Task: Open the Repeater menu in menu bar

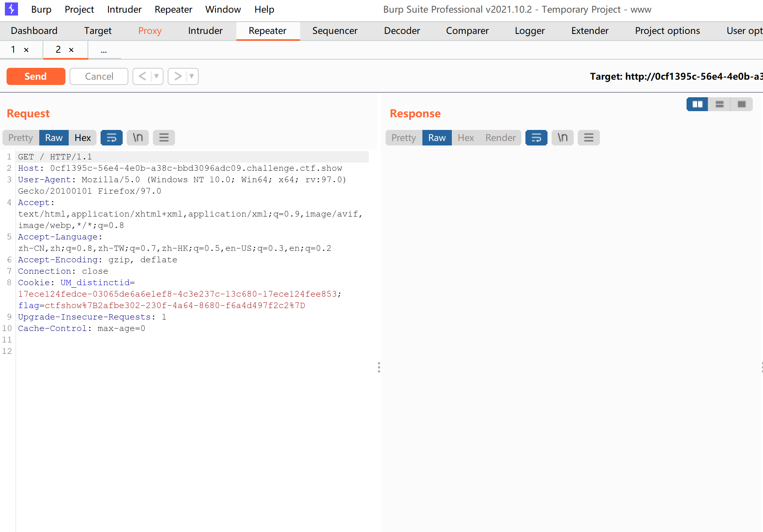Action: click(x=173, y=9)
